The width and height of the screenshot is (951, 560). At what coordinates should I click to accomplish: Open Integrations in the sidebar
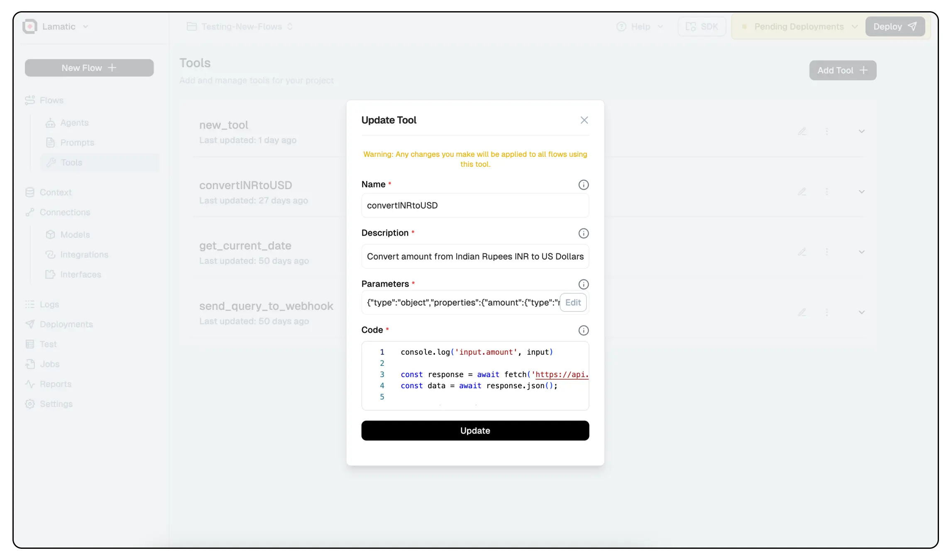point(84,255)
